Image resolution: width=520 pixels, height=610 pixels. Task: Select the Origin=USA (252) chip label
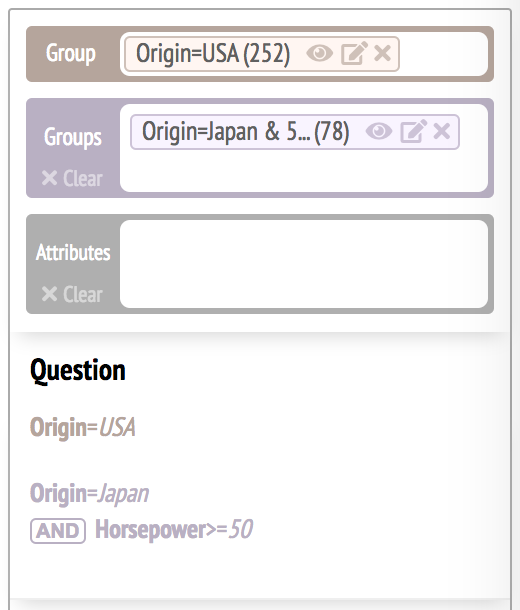click(213, 53)
